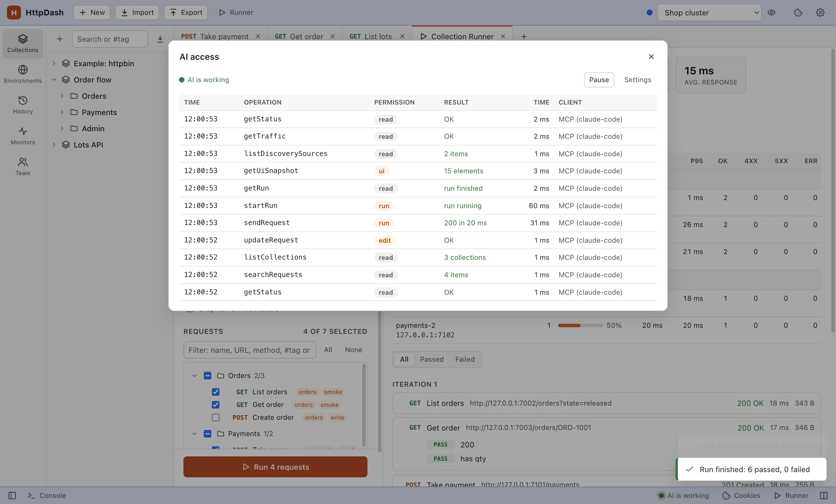Click the cookie icon in top header
Viewport: 836px width, 504px height.
tap(798, 12)
